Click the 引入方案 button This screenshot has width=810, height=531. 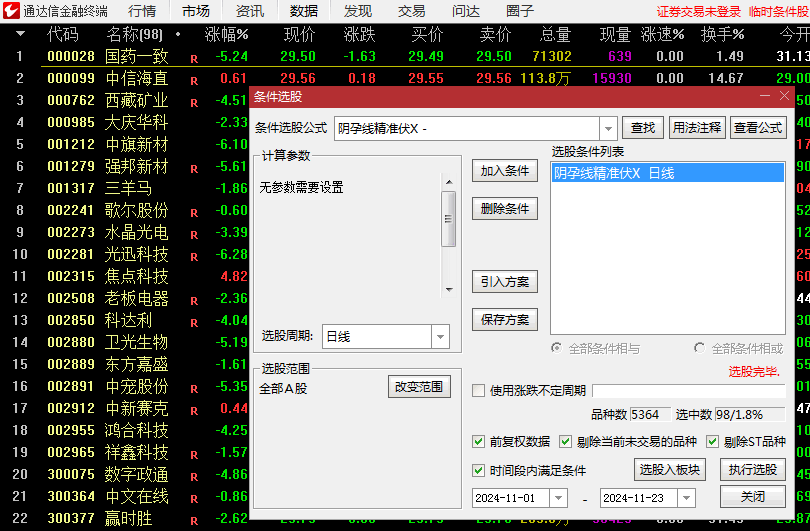(505, 282)
